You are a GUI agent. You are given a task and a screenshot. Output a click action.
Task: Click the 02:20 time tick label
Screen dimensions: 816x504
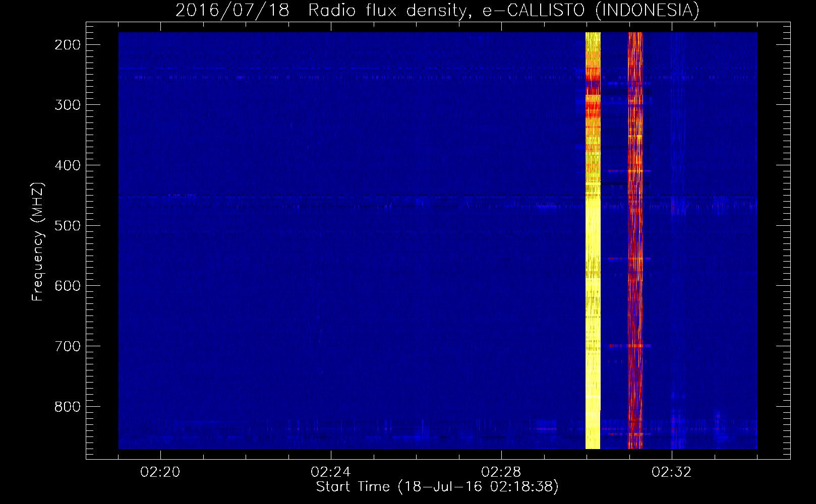(160, 472)
